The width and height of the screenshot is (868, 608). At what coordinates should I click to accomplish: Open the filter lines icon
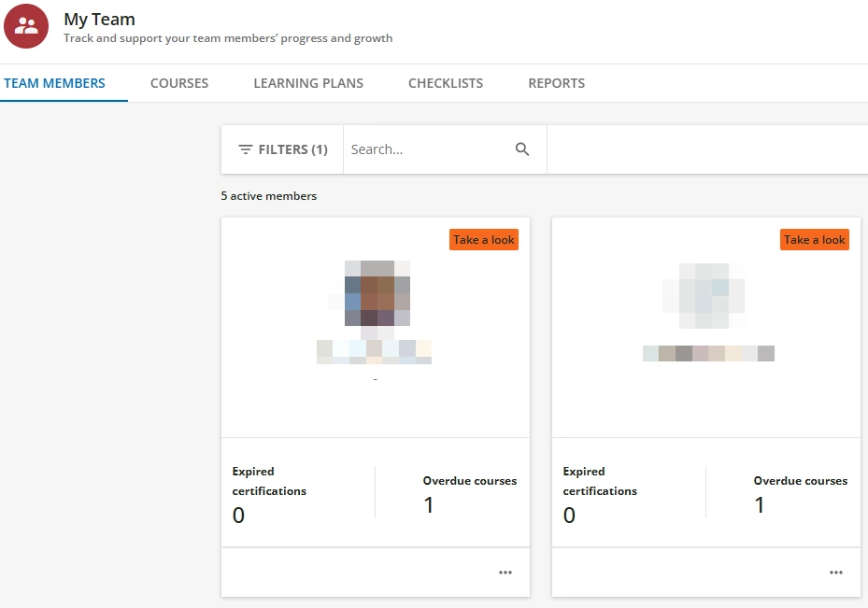[245, 149]
